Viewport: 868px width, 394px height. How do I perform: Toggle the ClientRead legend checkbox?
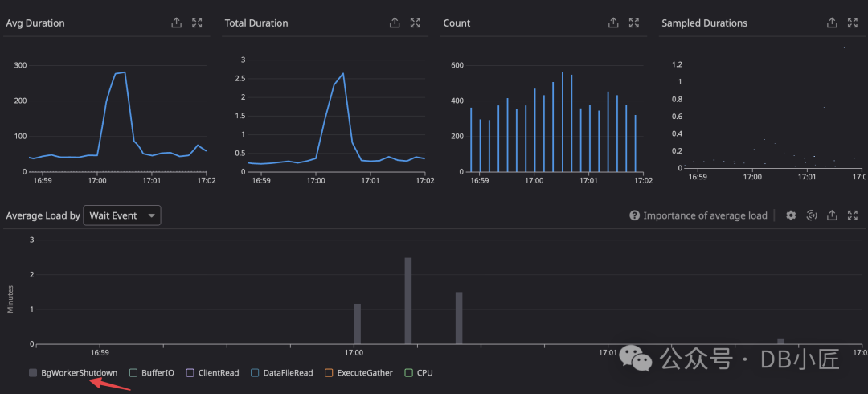click(x=190, y=373)
